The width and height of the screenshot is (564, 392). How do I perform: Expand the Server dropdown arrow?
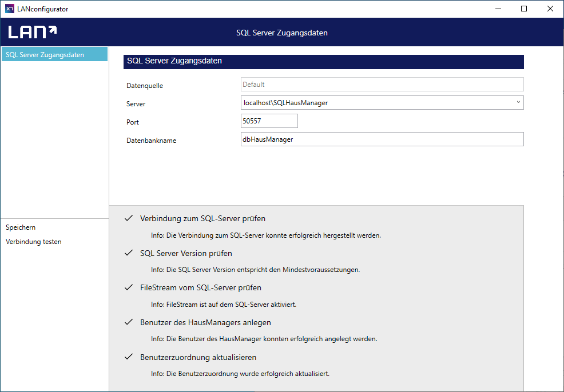pyautogui.click(x=518, y=102)
